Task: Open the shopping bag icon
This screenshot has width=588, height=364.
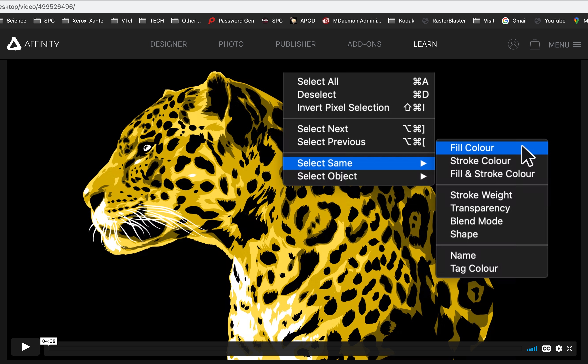Action: pyautogui.click(x=535, y=44)
